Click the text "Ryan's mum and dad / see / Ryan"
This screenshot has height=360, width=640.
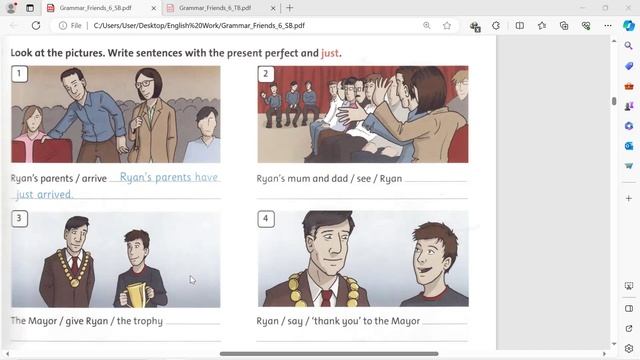tap(329, 178)
